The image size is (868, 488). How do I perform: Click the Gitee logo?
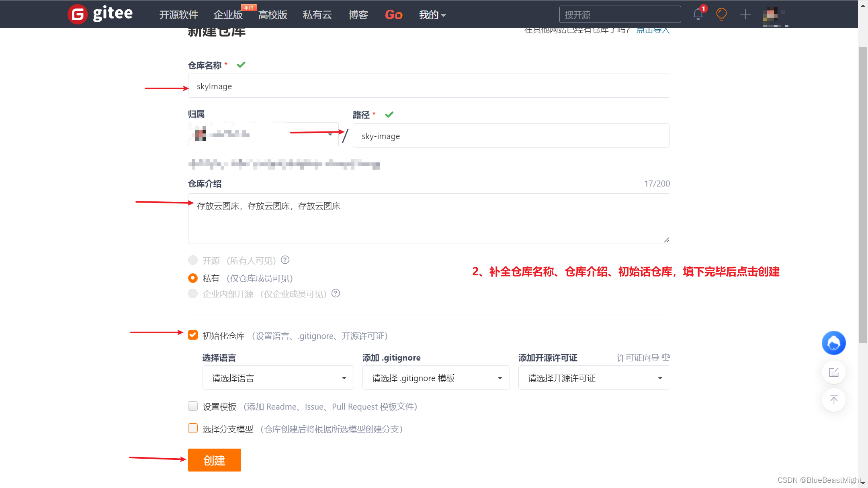tap(100, 14)
